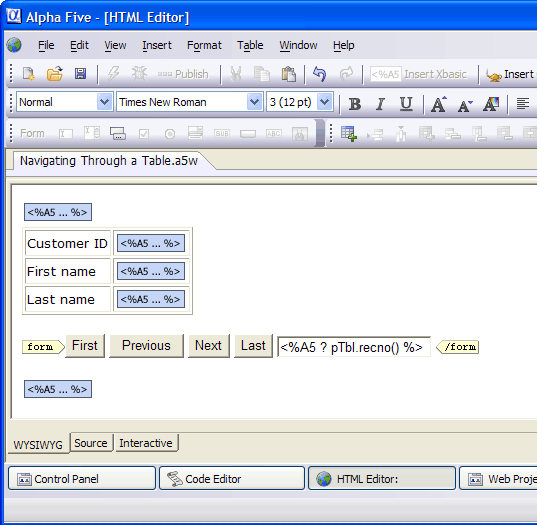This screenshot has width=537, height=525.
Task: Save using the floppy disk icon
Action: (80, 74)
